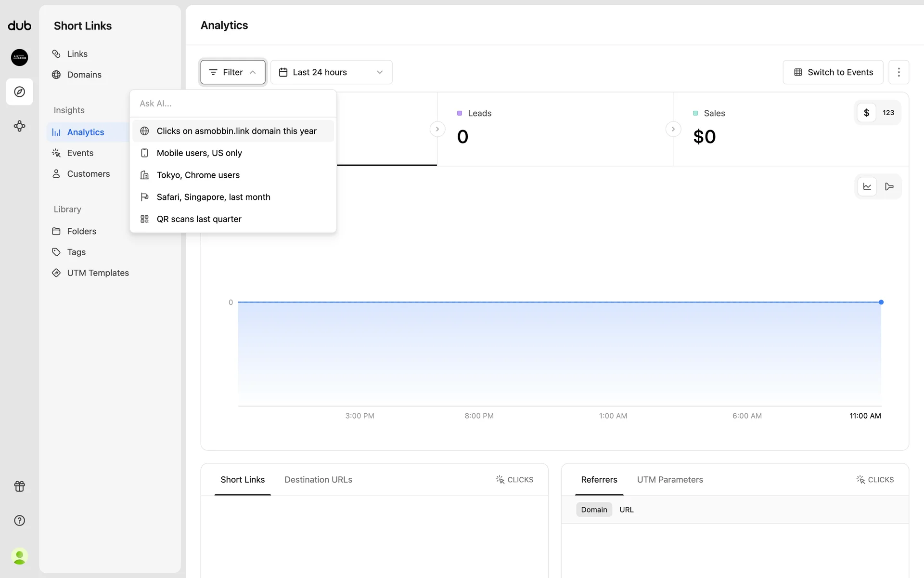Switch chart to line time-series view
The image size is (924, 578).
tap(867, 187)
